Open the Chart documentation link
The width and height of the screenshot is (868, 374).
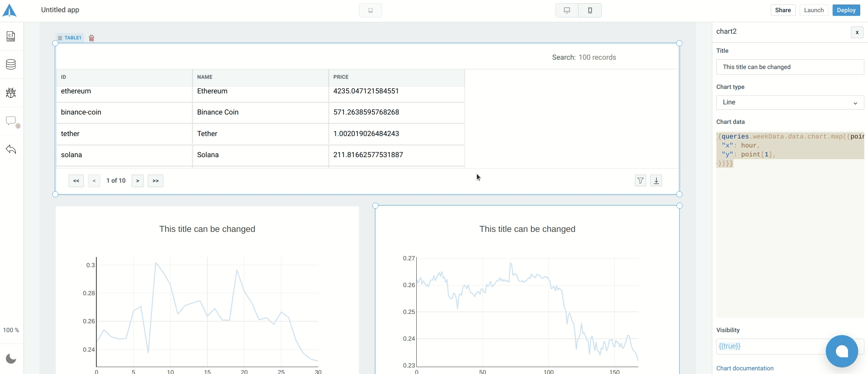(x=745, y=368)
